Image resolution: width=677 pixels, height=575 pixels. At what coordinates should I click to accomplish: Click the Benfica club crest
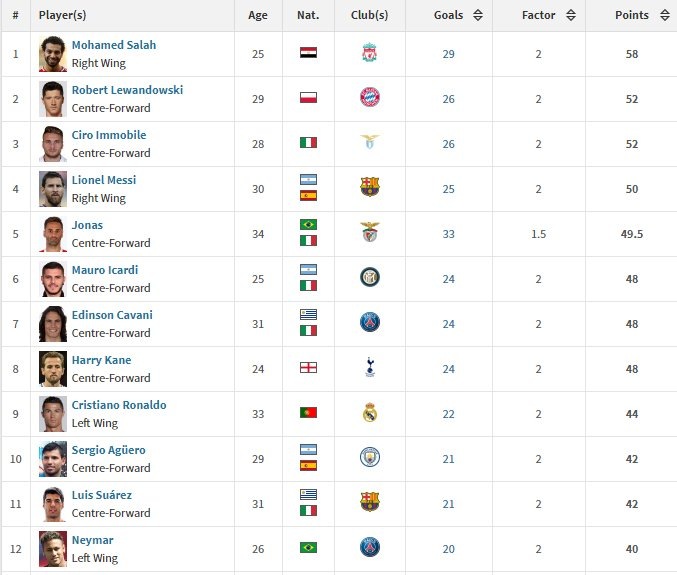[x=370, y=231]
